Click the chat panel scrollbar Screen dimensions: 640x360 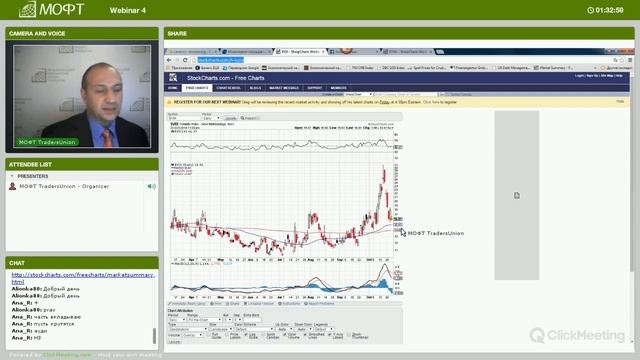pos(154,336)
